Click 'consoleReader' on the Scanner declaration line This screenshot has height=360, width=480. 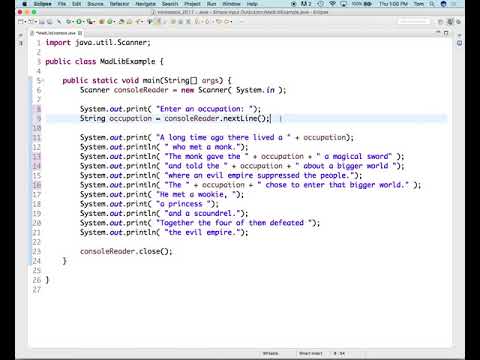coord(141,90)
